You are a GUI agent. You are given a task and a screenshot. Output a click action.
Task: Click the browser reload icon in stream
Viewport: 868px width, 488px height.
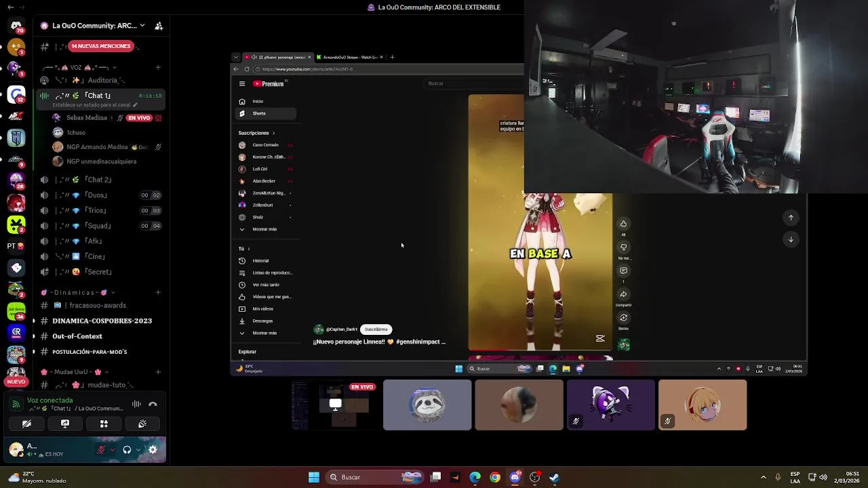click(x=247, y=69)
